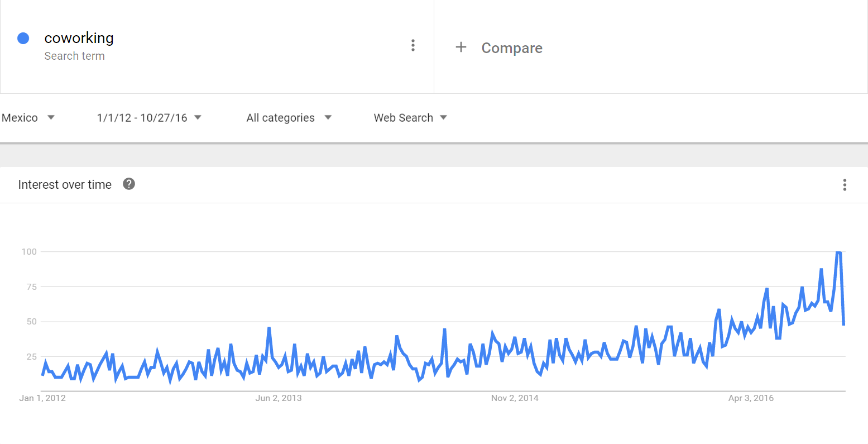Click the peak point at 100 on chart

pos(838,252)
